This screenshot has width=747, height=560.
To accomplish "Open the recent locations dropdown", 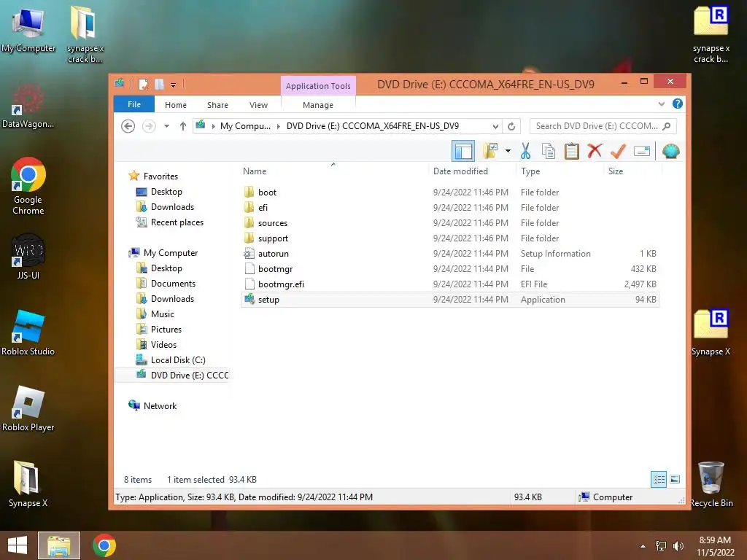I will click(166, 126).
